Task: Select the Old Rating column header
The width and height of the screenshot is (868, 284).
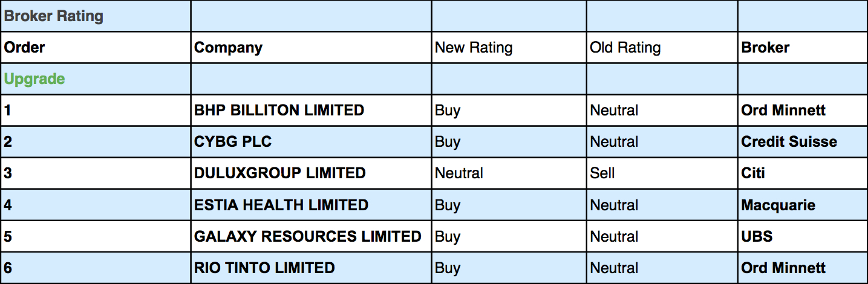Action: pyautogui.click(x=625, y=48)
